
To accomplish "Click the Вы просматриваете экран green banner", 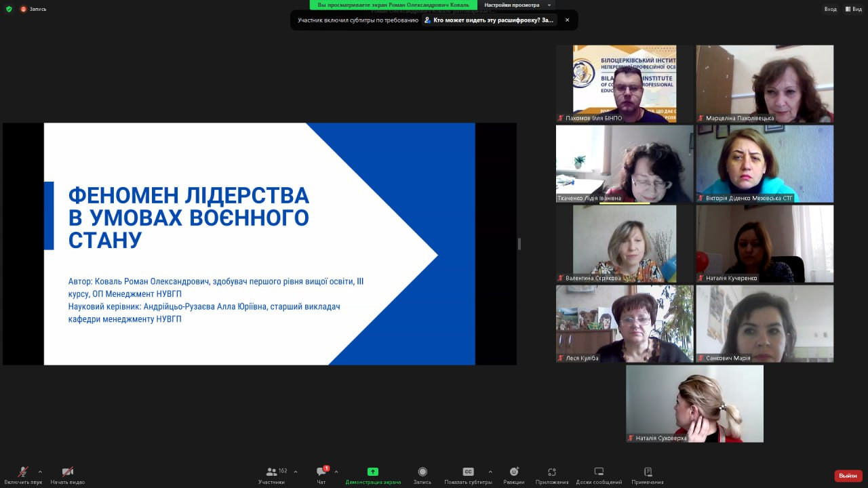I will [x=393, y=5].
